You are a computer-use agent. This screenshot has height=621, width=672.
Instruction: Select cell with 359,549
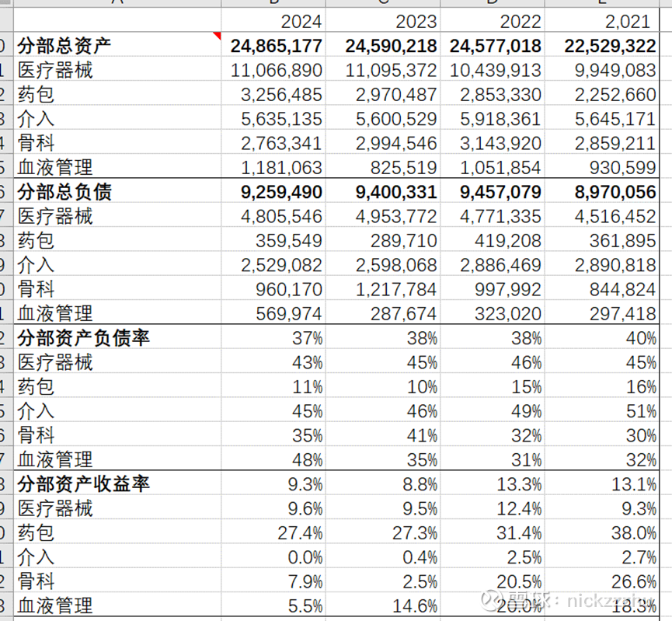pos(273,239)
